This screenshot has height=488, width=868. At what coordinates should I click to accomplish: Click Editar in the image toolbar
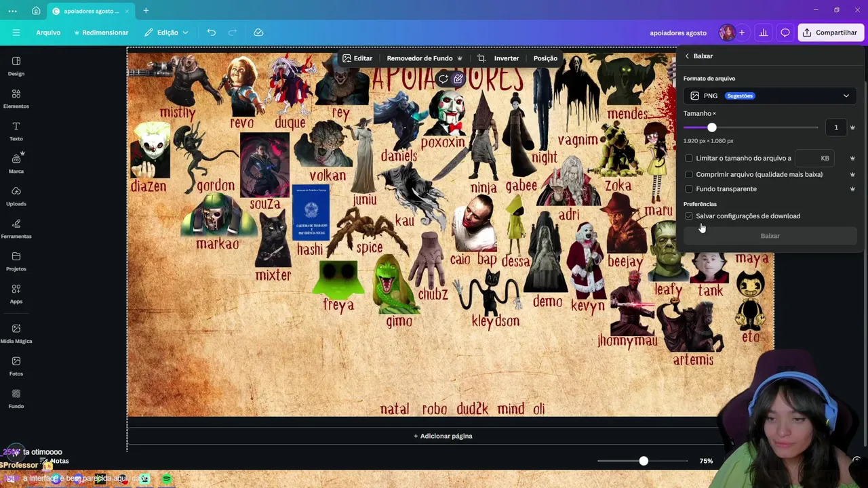point(357,58)
